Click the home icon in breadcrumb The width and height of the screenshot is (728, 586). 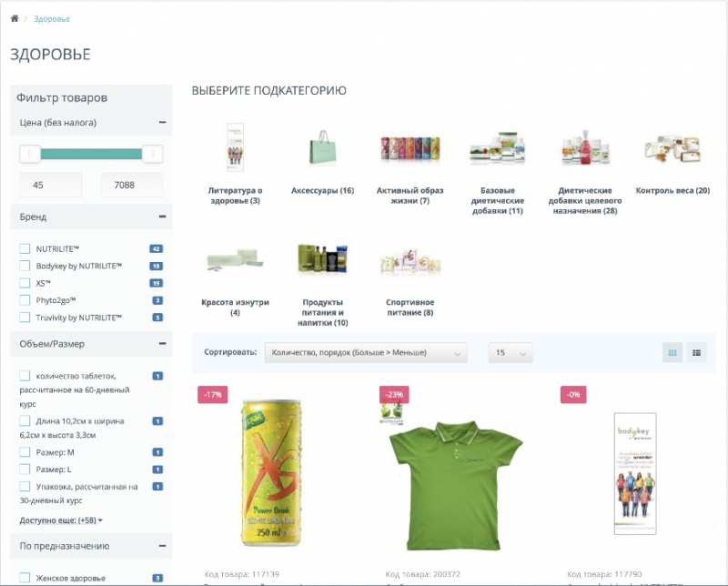coord(15,18)
